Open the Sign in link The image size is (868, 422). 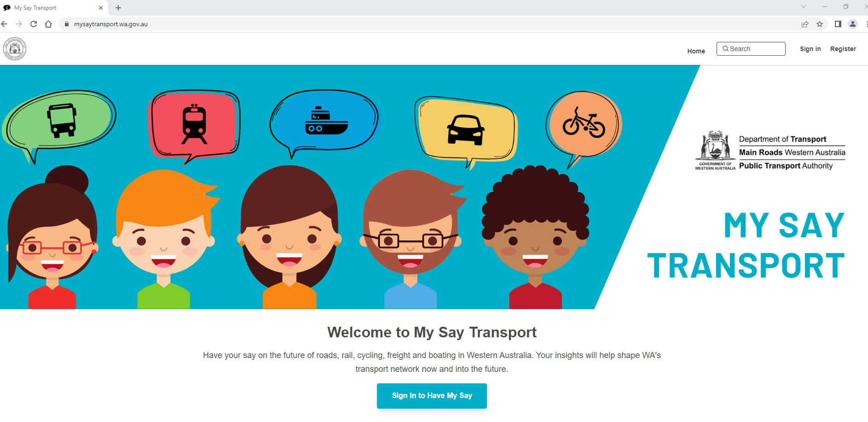(x=810, y=49)
